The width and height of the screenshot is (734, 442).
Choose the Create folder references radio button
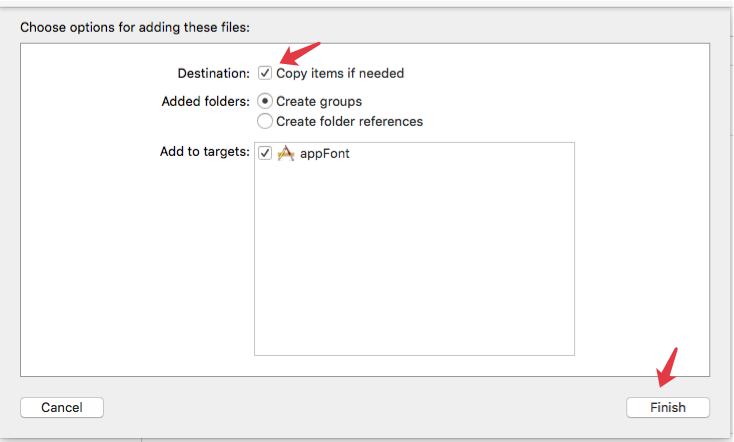(x=265, y=121)
